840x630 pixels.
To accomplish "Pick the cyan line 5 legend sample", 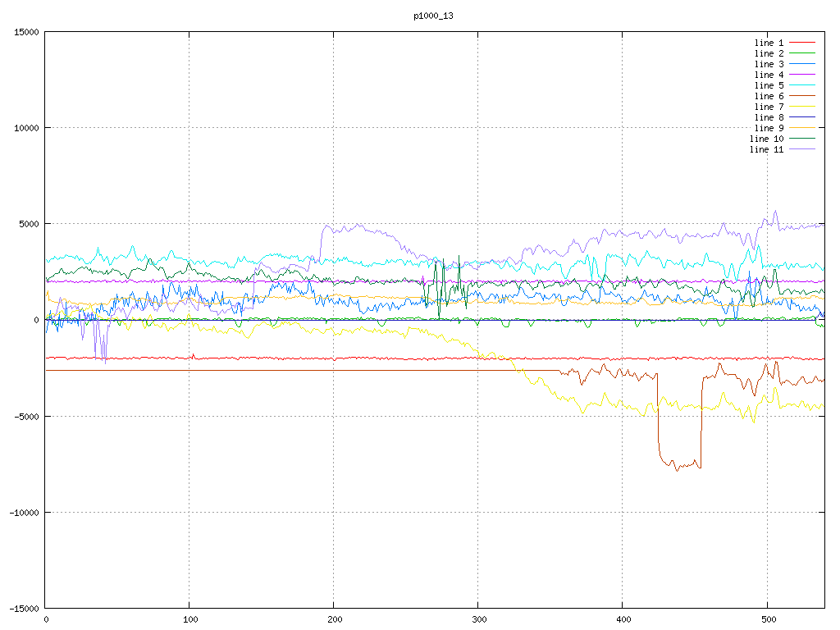I will click(x=802, y=85).
